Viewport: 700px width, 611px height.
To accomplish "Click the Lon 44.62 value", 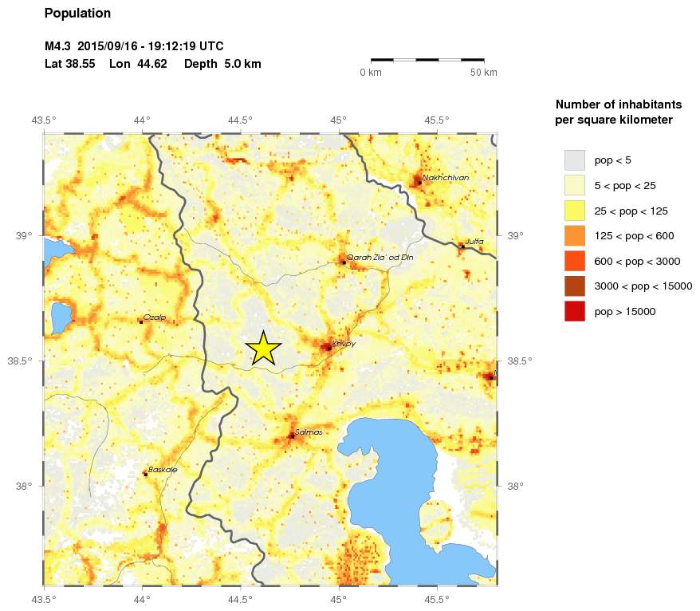I will tap(138, 64).
